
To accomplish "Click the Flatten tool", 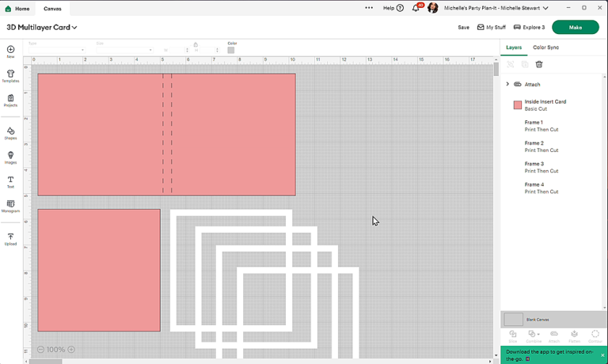I will pyautogui.click(x=574, y=336).
